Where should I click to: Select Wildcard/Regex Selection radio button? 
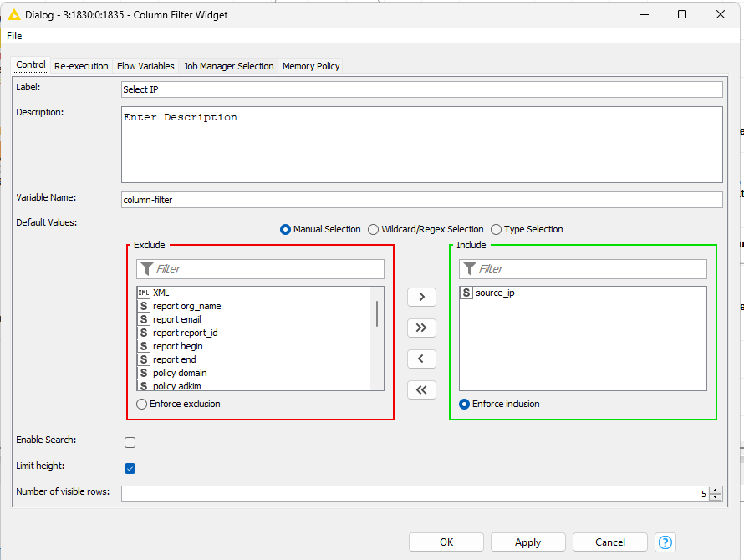point(374,229)
